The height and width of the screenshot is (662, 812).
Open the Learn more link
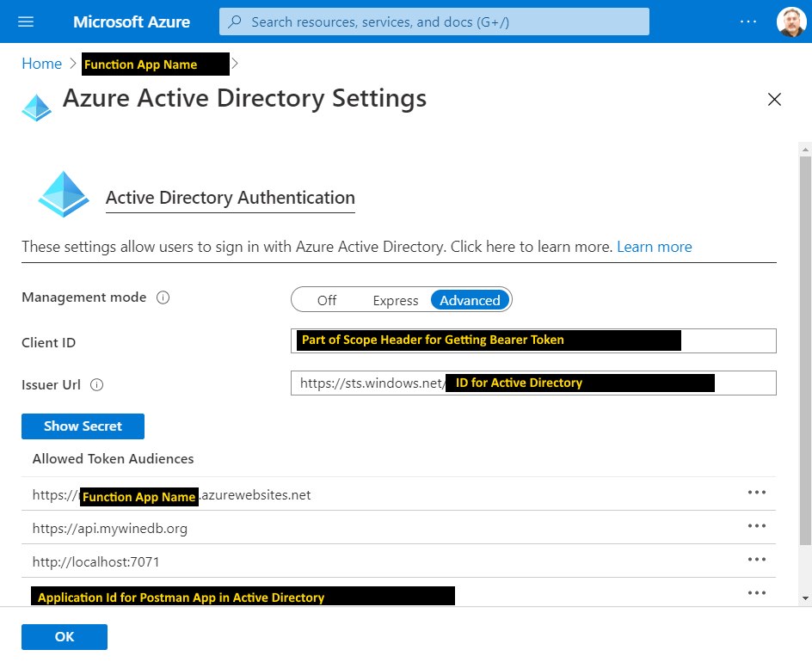click(x=654, y=247)
